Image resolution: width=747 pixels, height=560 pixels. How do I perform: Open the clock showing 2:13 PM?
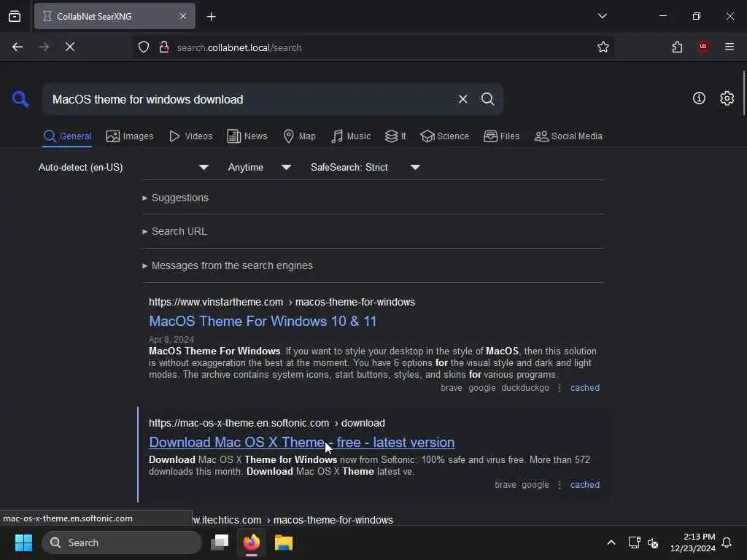coord(693,542)
